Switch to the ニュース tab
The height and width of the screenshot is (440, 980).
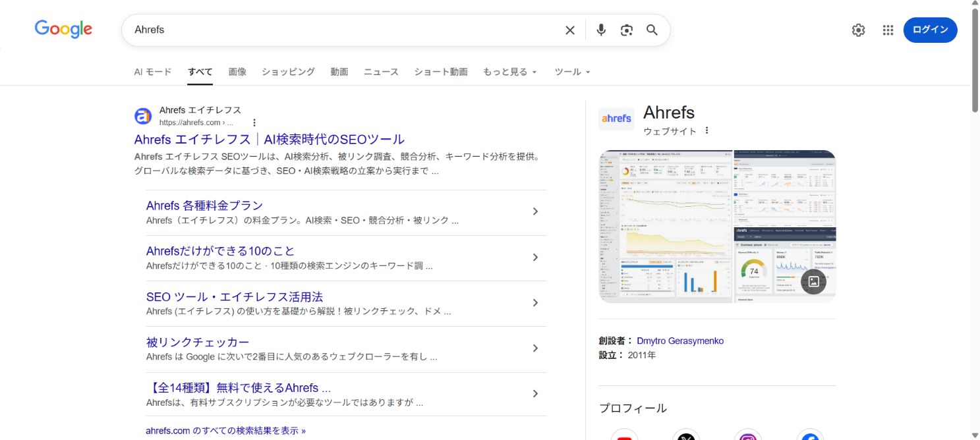(x=380, y=72)
